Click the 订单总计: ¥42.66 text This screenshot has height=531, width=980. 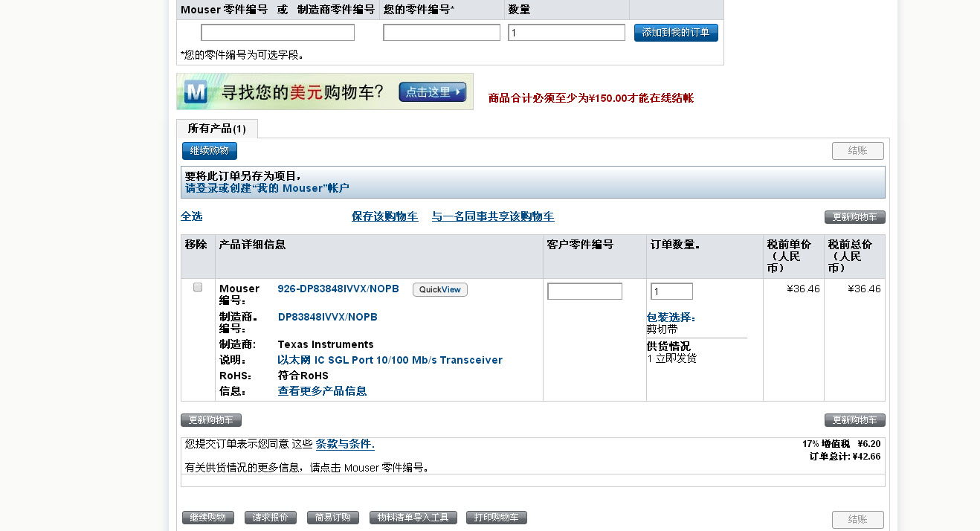tap(845, 457)
